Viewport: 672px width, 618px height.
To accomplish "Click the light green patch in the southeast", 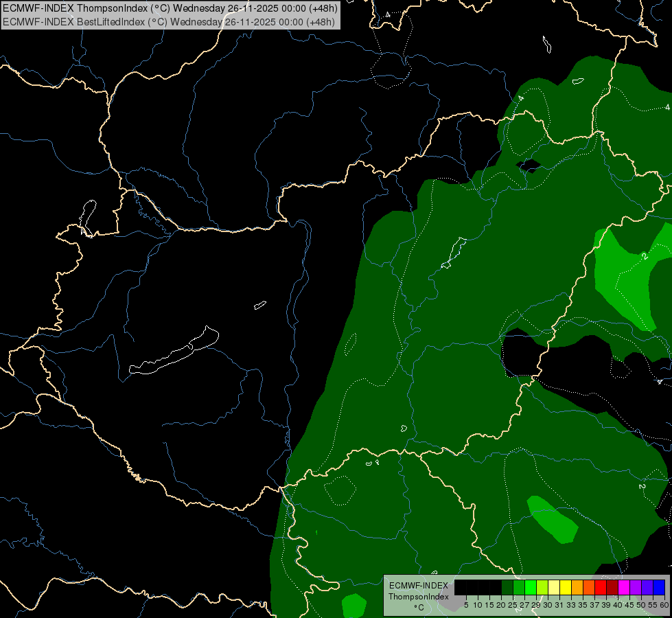I will (553, 520).
